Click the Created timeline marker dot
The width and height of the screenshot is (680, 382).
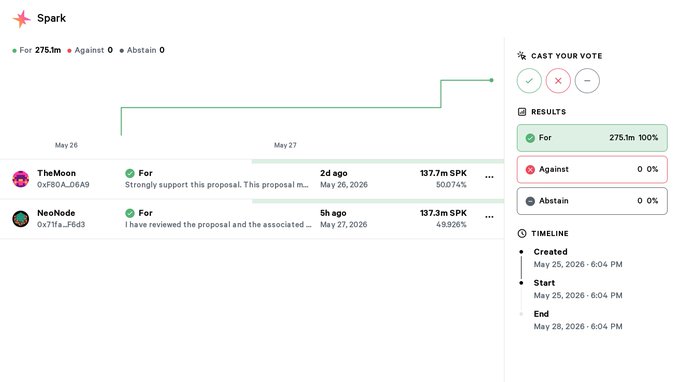521,251
